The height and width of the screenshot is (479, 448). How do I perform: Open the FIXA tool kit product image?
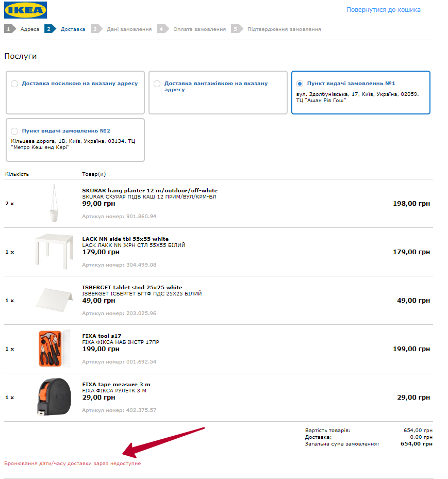[x=54, y=349]
